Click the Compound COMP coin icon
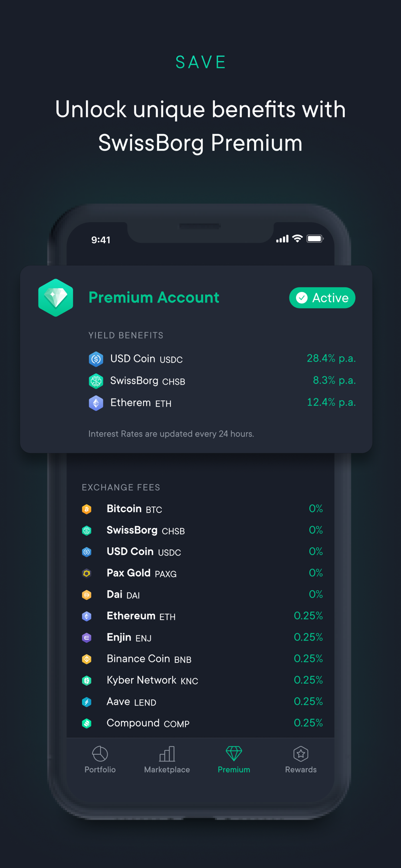Screen dimensions: 401x868 (x=87, y=723)
